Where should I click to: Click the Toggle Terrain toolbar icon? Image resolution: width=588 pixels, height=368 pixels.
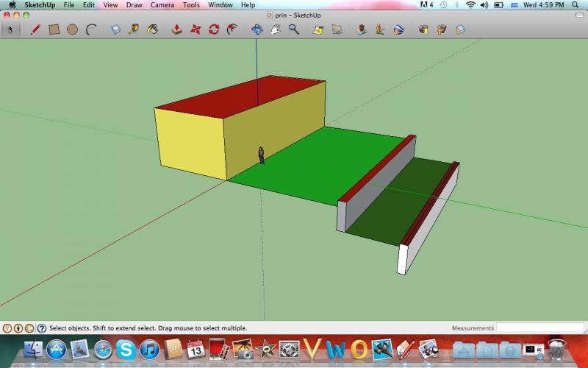(x=337, y=29)
